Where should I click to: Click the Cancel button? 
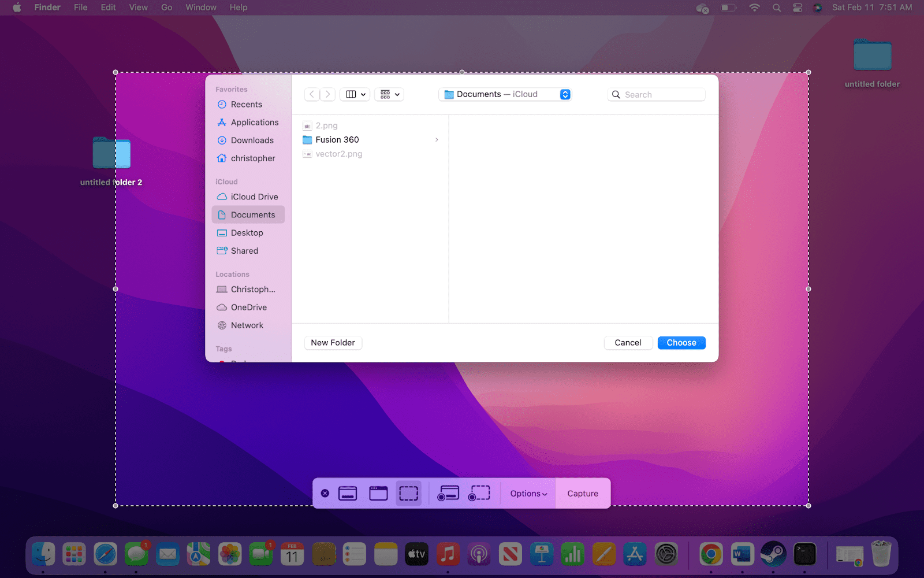(x=628, y=343)
